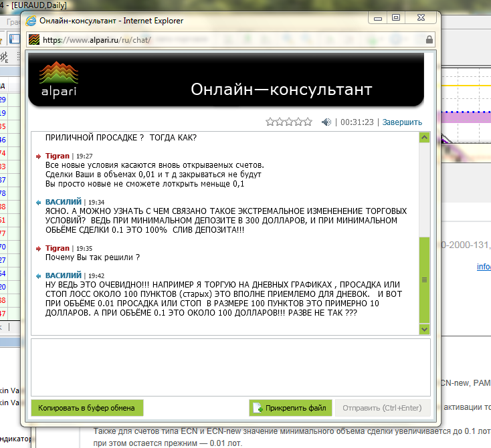Click the blue arrow icon beside ВАСИЛИЙ 19:42
The image size is (491, 448).
pyautogui.click(x=39, y=276)
